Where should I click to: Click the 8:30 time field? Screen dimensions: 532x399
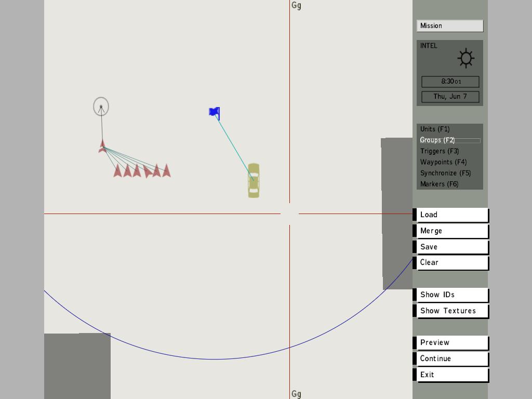click(x=450, y=82)
